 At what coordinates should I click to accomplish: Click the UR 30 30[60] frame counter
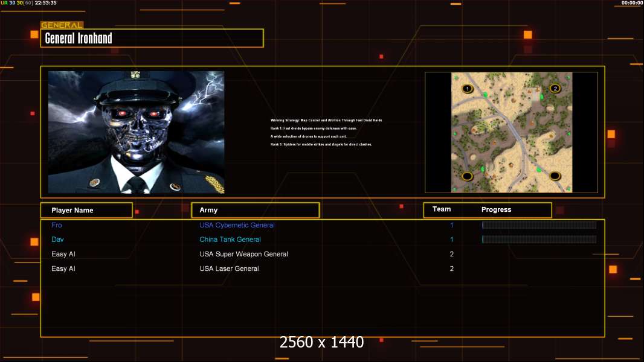(x=17, y=3)
